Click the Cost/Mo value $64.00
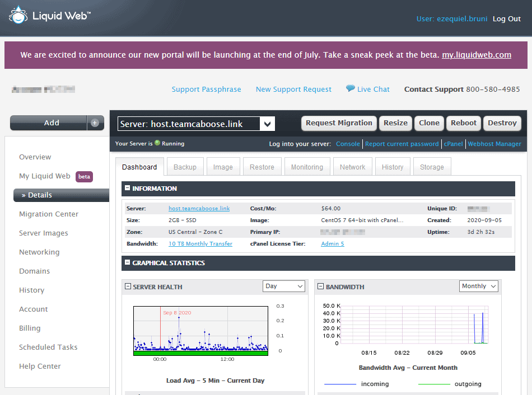Screen dimensions: 532x395 (x=331, y=208)
